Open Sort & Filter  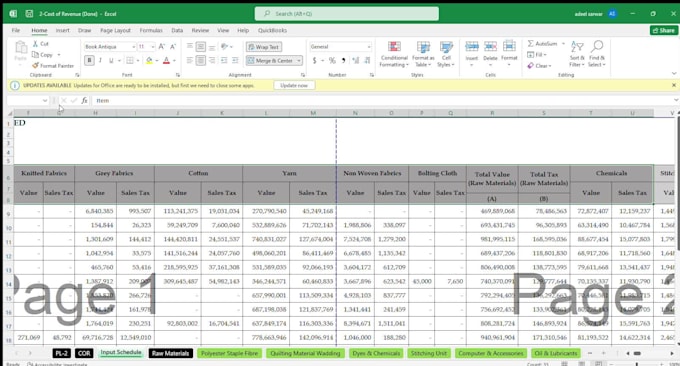[x=577, y=54]
